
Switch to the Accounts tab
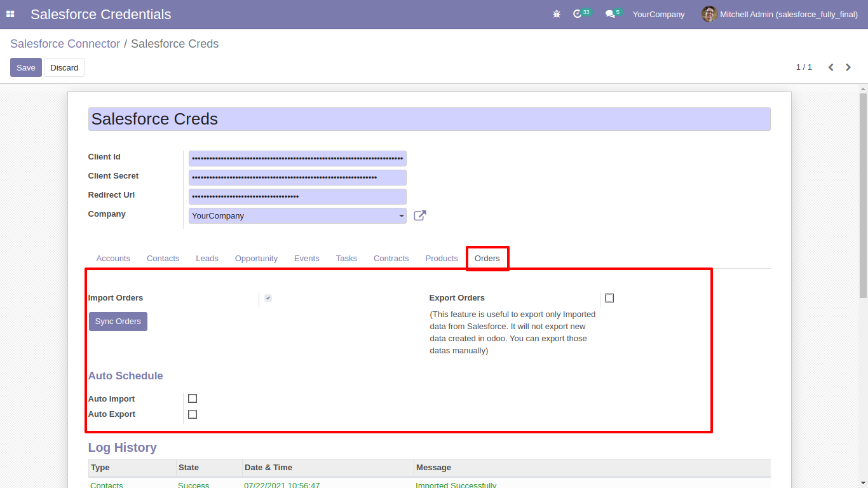click(x=113, y=259)
